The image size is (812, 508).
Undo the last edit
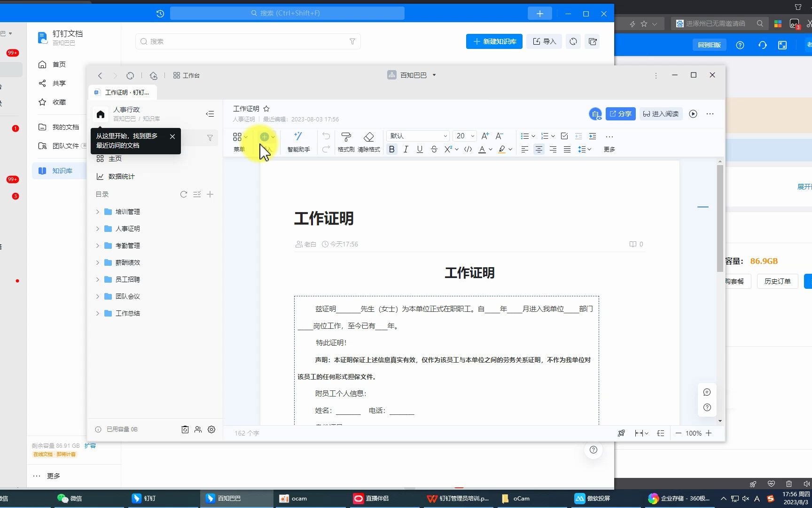(x=326, y=136)
